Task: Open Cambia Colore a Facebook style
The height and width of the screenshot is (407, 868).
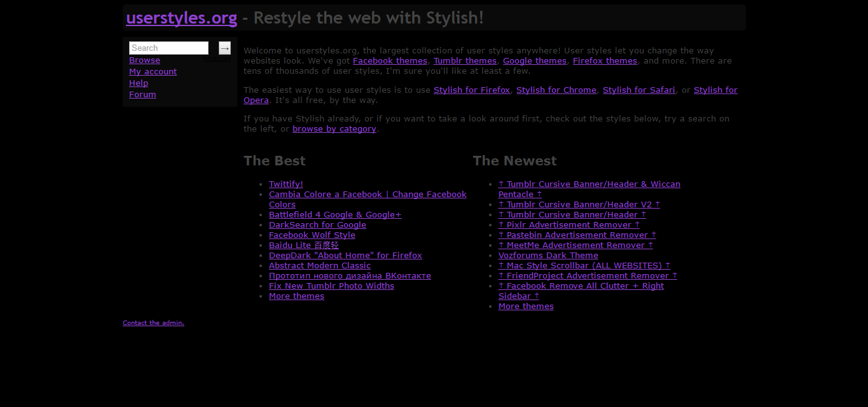Action: (x=368, y=195)
